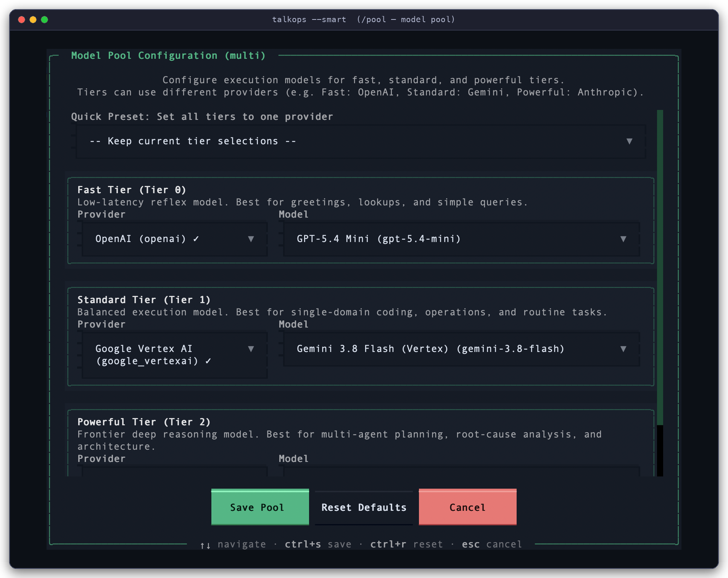Maximize the terminal window with green button
This screenshot has height=578, width=728.
pos(45,19)
